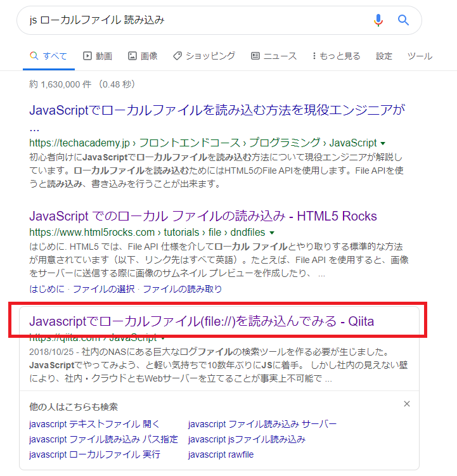457x476 pixels.
Task: Open ツール in the search toolbar
Action: click(420, 56)
